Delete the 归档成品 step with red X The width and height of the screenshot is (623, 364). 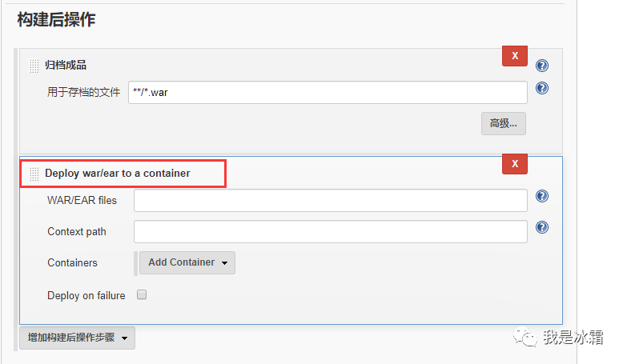coord(515,56)
